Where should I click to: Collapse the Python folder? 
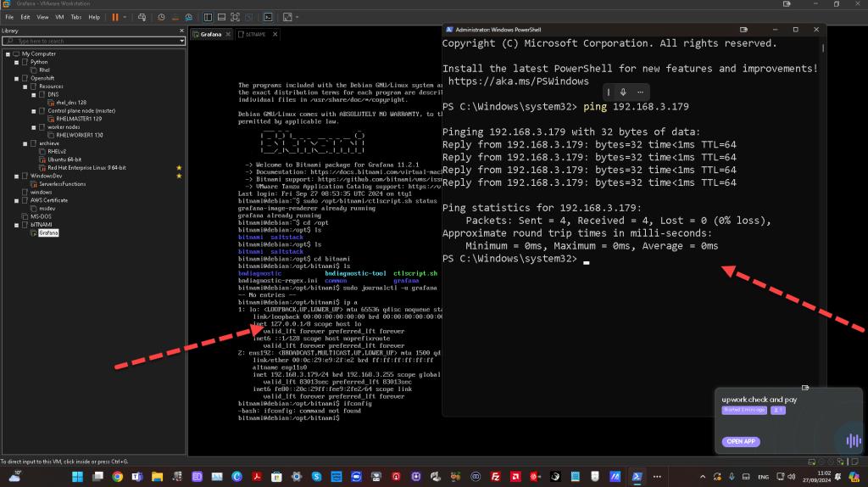(x=17, y=63)
